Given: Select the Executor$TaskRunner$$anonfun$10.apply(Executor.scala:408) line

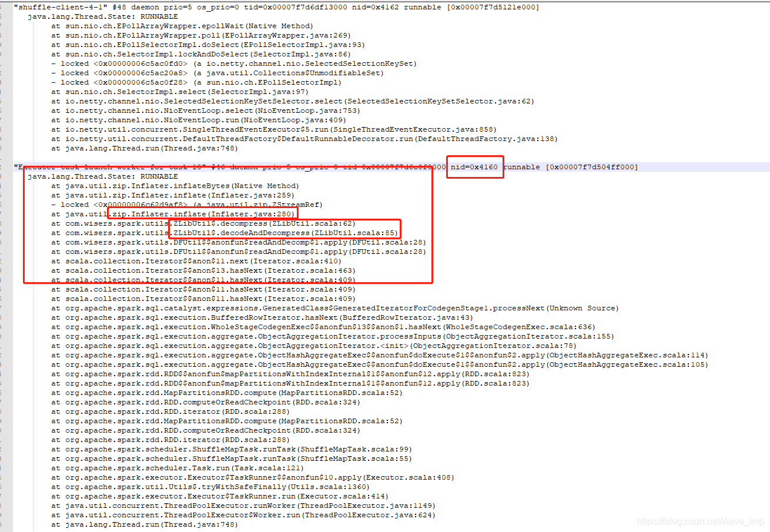Looking at the screenshot, I should [x=253, y=477].
